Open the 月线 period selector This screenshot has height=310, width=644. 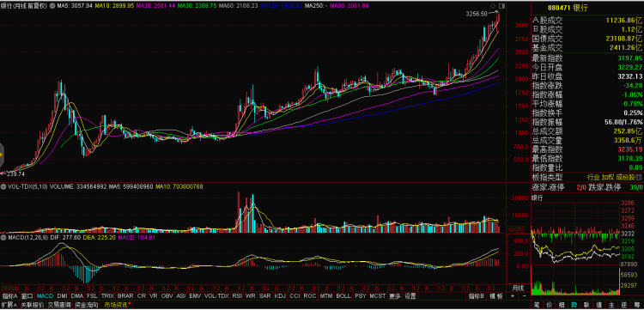click(x=518, y=288)
